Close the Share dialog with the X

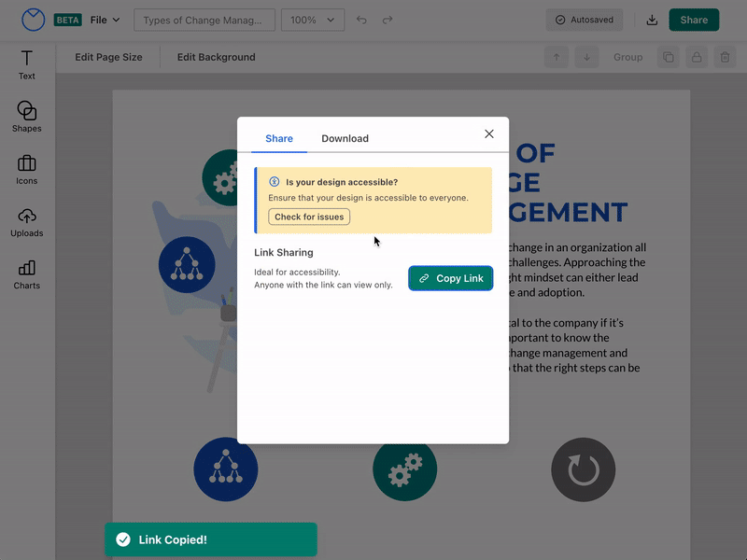(x=488, y=133)
